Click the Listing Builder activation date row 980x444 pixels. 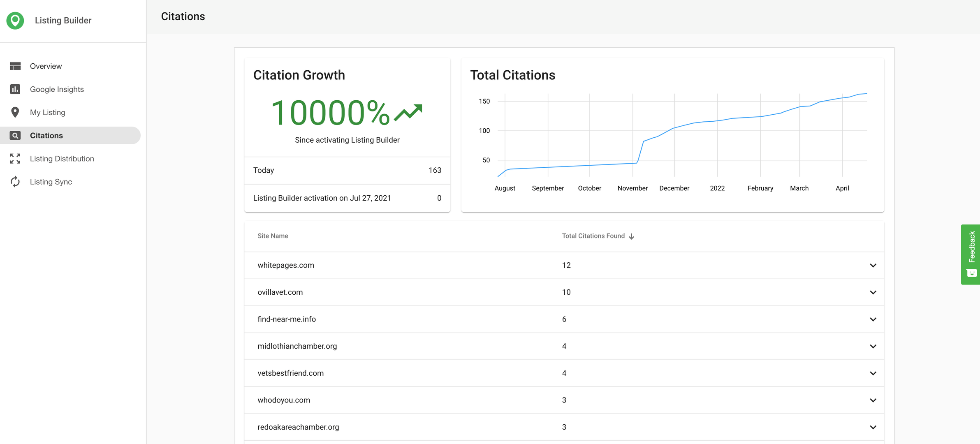click(347, 198)
